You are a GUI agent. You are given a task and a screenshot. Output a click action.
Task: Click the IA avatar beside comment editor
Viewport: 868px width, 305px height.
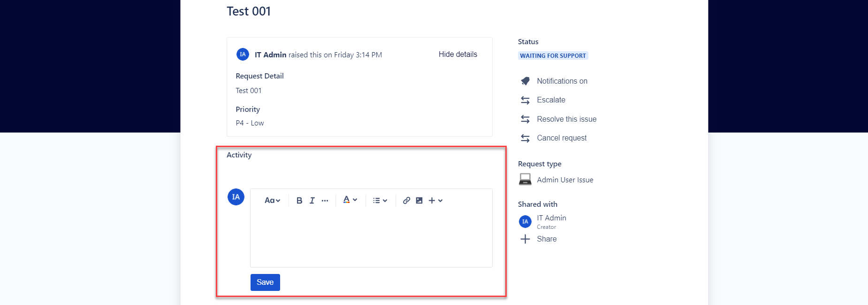[236, 197]
